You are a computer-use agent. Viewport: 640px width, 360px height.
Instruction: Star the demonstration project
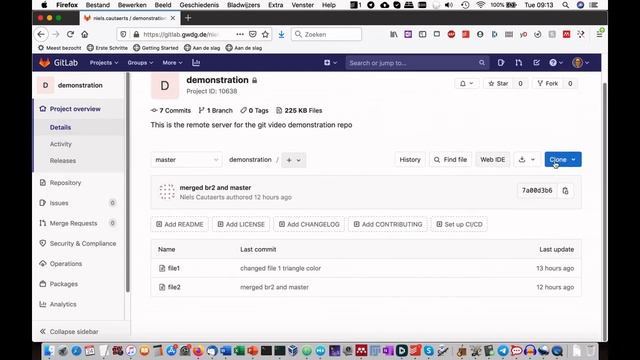click(498, 84)
